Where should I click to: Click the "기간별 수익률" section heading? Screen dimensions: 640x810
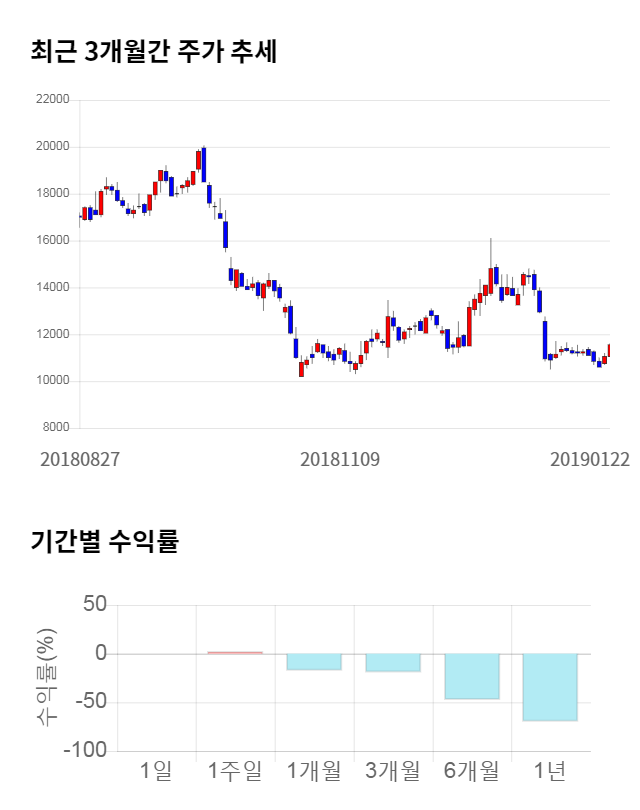[x=104, y=543]
